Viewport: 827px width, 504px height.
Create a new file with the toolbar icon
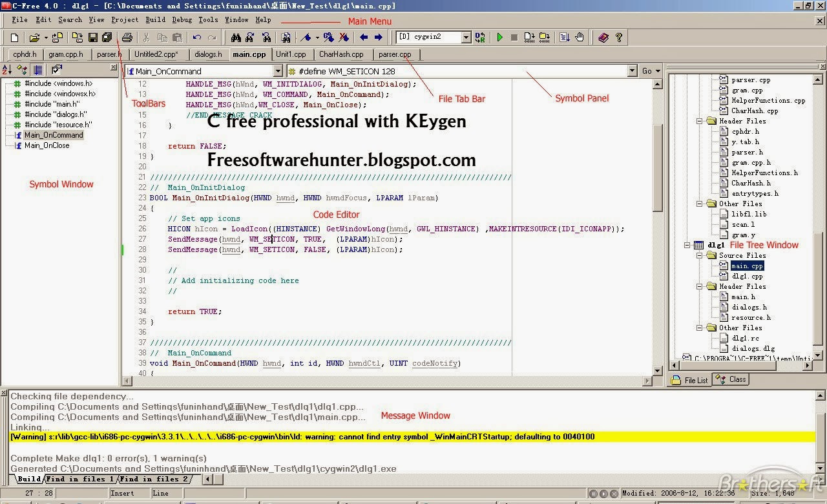pyautogui.click(x=15, y=37)
